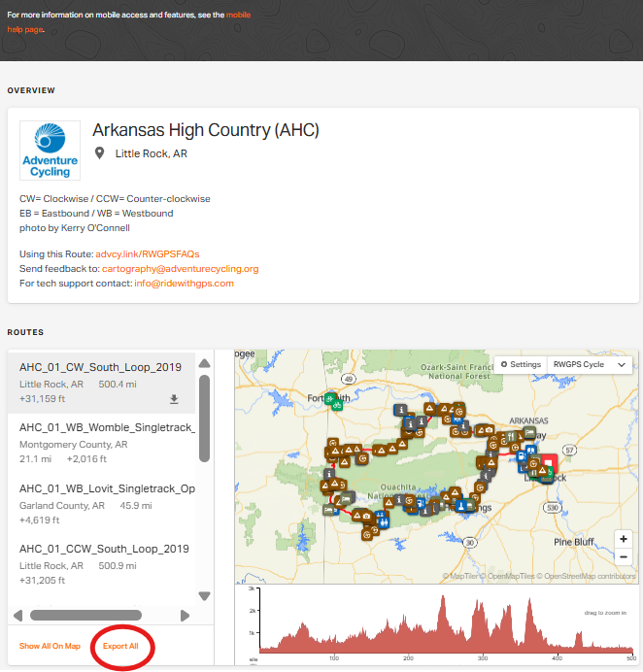Zoom in on the map with plus button

[624, 539]
